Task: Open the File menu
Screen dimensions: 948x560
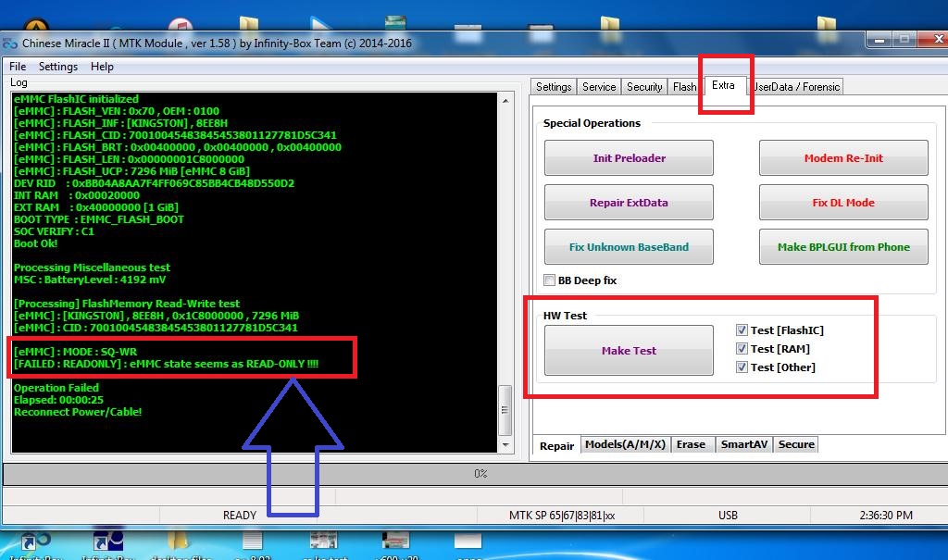Action: (x=18, y=67)
